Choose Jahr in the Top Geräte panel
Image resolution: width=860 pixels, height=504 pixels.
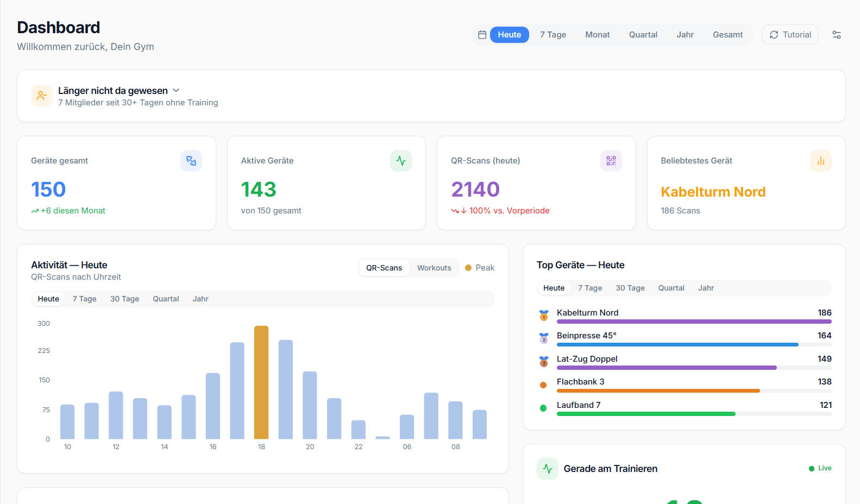point(706,288)
